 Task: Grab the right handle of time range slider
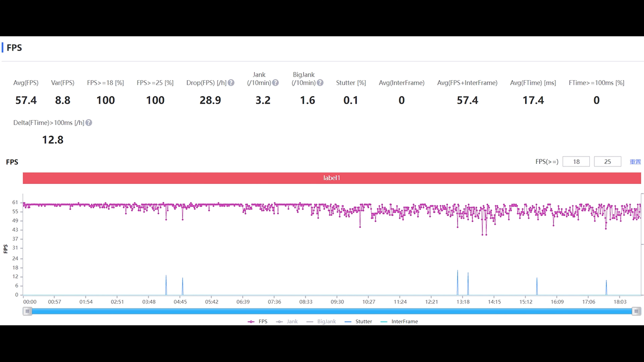637,311
